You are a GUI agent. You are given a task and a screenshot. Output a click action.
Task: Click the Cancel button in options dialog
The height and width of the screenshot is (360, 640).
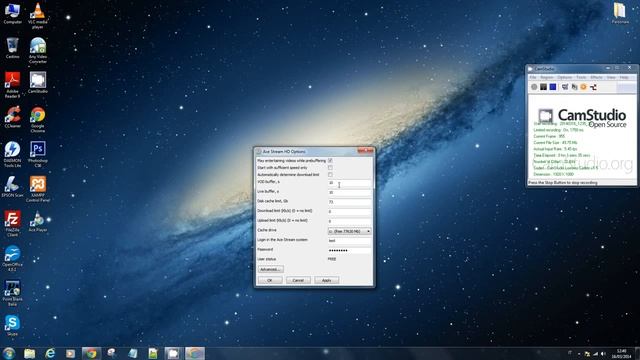pyautogui.click(x=298, y=280)
